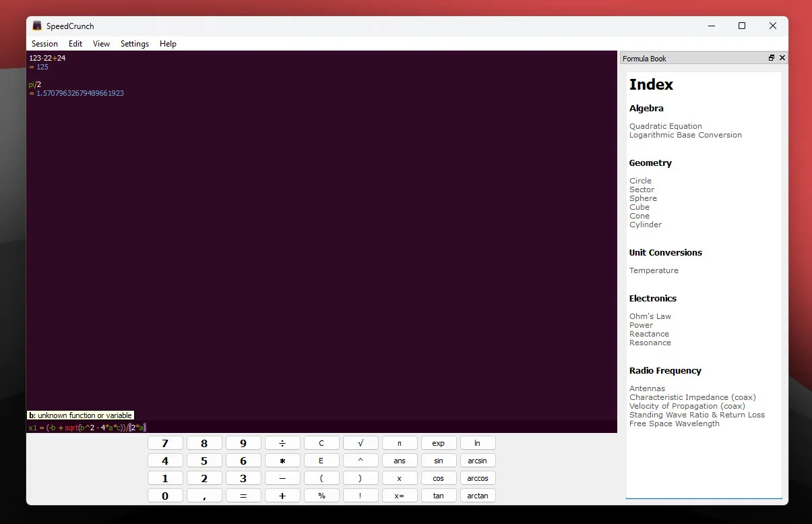Float the Formula Book panel
Image resolution: width=812 pixels, height=524 pixels.
[x=770, y=58]
